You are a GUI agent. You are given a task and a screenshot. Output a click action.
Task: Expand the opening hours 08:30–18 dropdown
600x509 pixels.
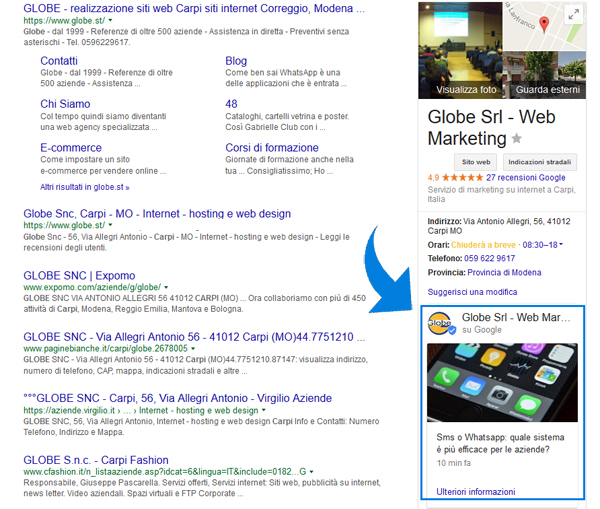tap(543, 245)
